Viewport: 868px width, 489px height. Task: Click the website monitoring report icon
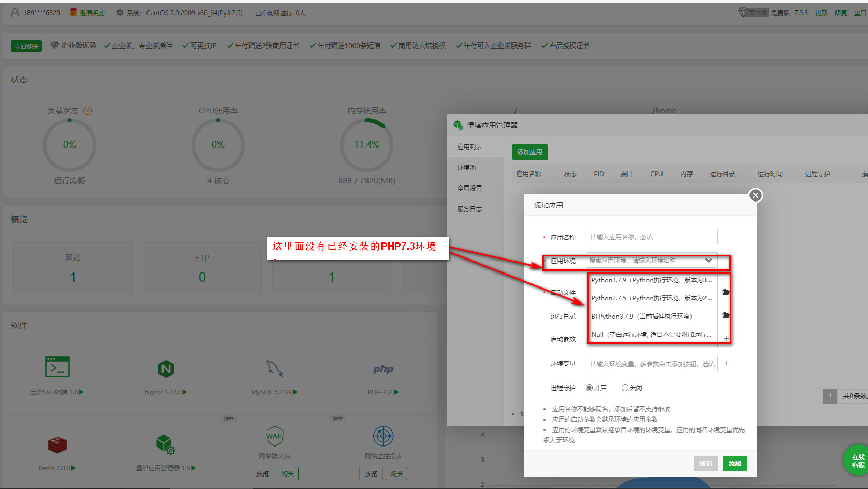point(384,436)
